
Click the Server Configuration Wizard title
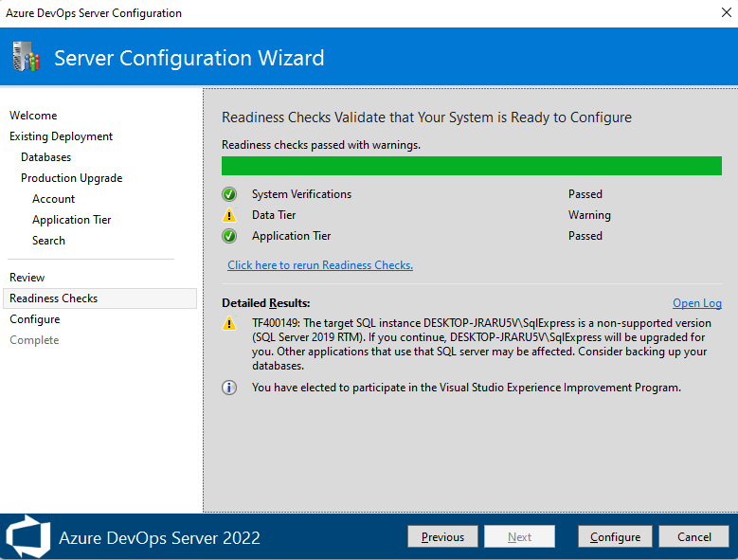[189, 58]
